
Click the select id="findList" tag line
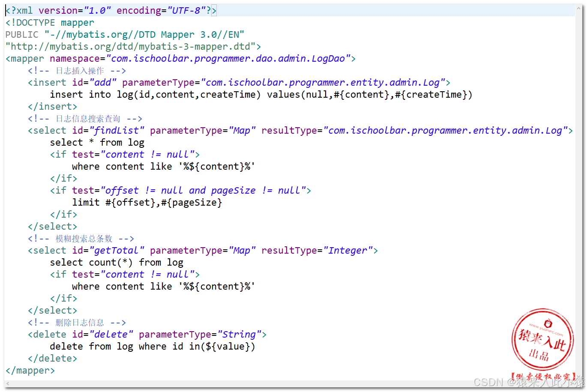coord(300,130)
